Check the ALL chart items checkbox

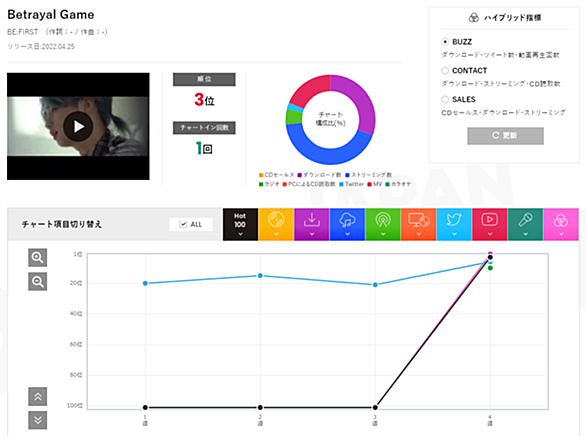[183, 224]
